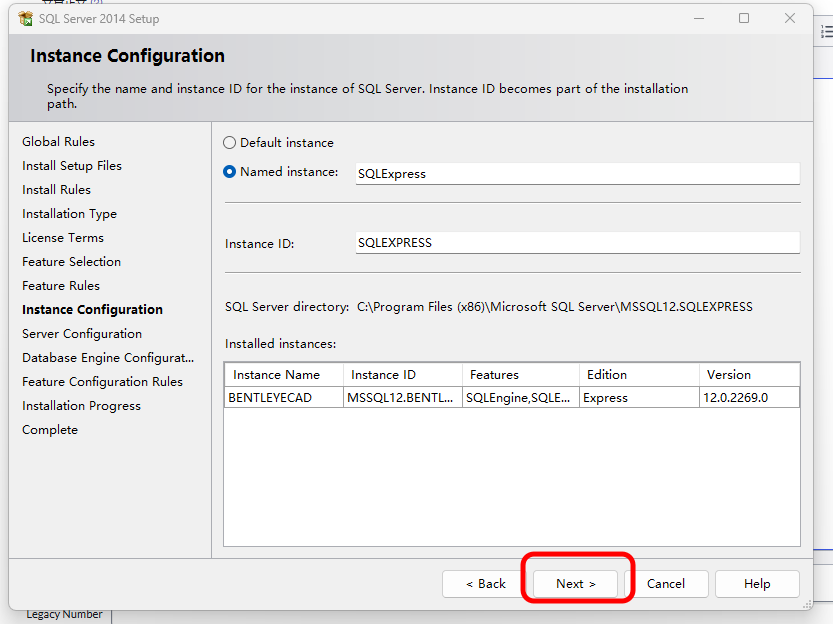Minimize the SQL Server Setup window
833x624 pixels.
pos(698,18)
